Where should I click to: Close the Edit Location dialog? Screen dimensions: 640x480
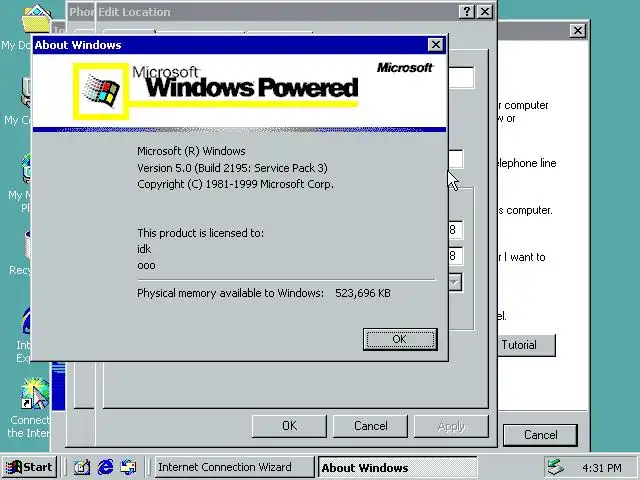[x=484, y=12]
